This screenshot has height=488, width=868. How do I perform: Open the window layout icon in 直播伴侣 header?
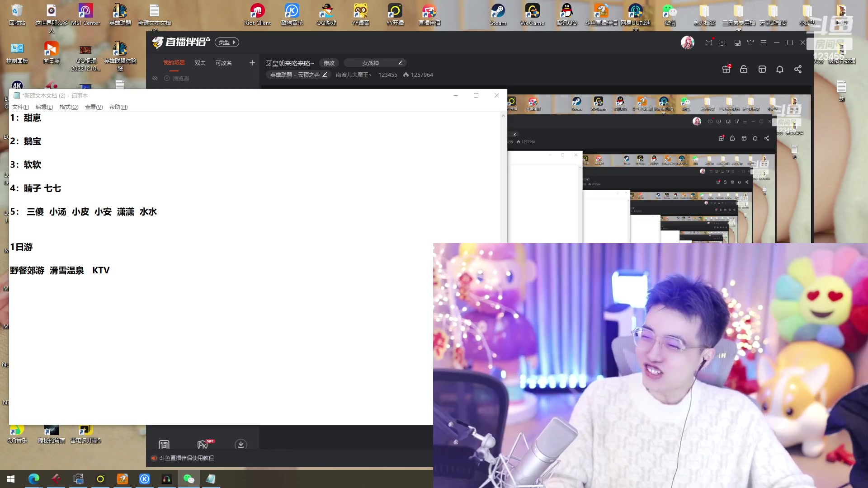[x=737, y=42]
